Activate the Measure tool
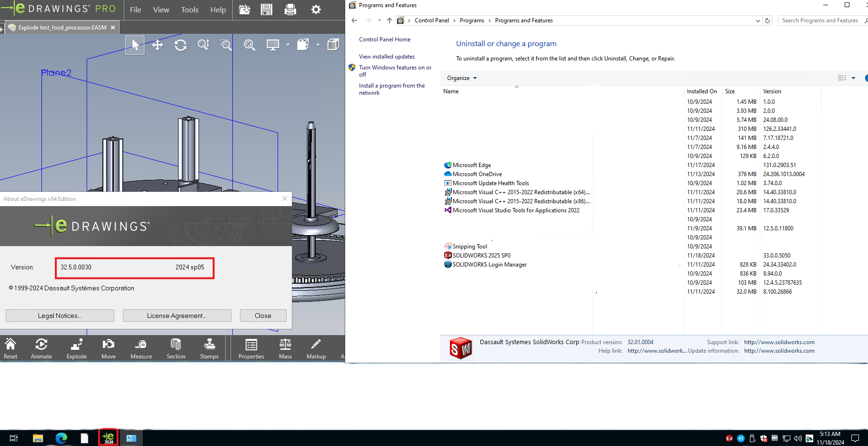The image size is (868, 446). pos(141,348)
